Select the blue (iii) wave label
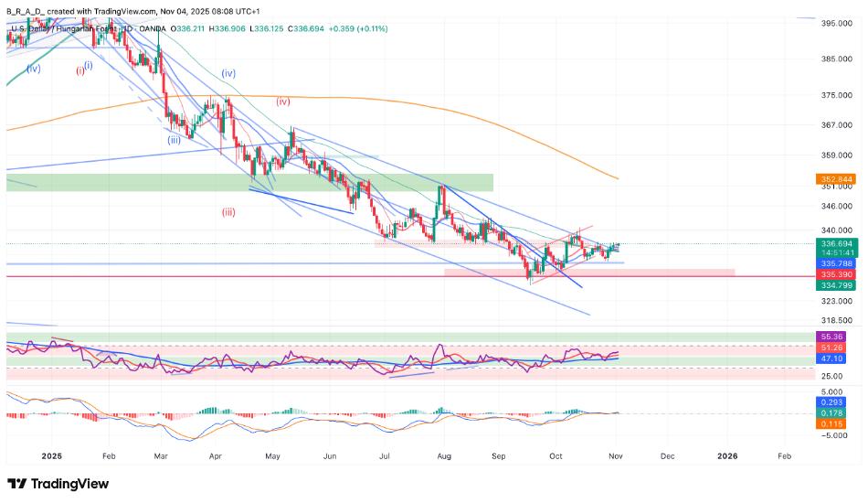This screenshot has width=868, height=503. (174, 140)
